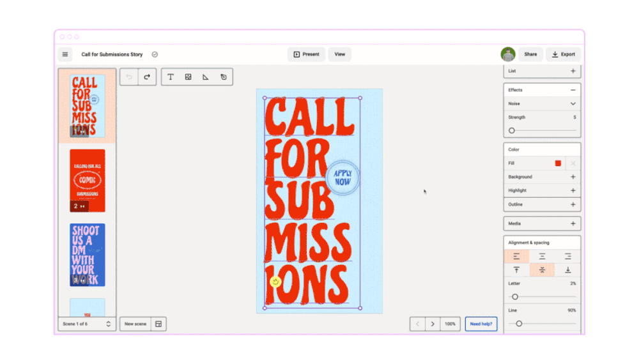This screenshot has width=639, height=364.
Task: Add a Highlight color
Action: 573,190
